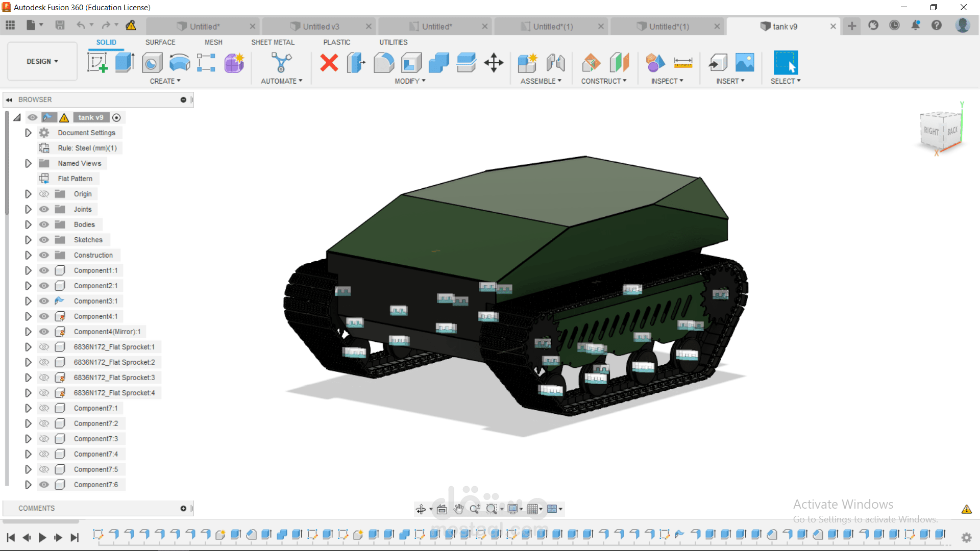Click the Insert Canvas image icon
The image size is (980, 551).
click(x=745, y=63)
